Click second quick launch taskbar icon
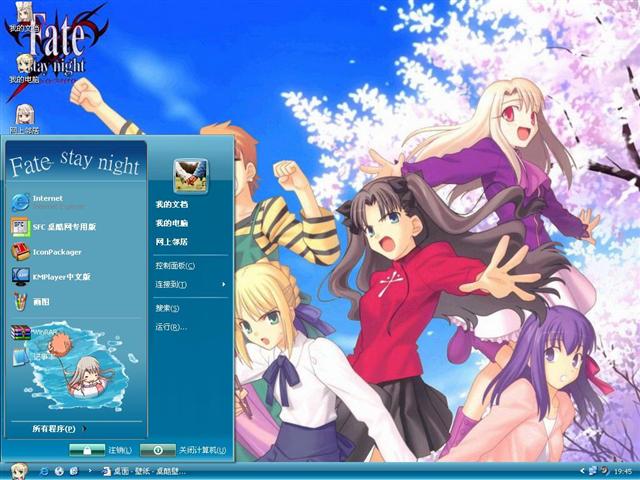This screenshot has height=480, width=640. [x=59, y=471]
